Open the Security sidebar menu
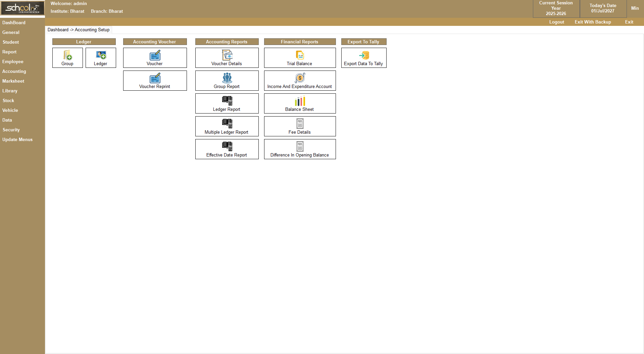This screenshot has height=354, width=644. point(11,130)
